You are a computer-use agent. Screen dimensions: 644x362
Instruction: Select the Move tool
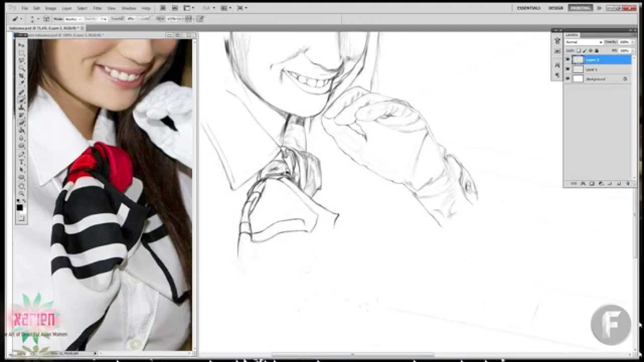click(x=21, y=45)
